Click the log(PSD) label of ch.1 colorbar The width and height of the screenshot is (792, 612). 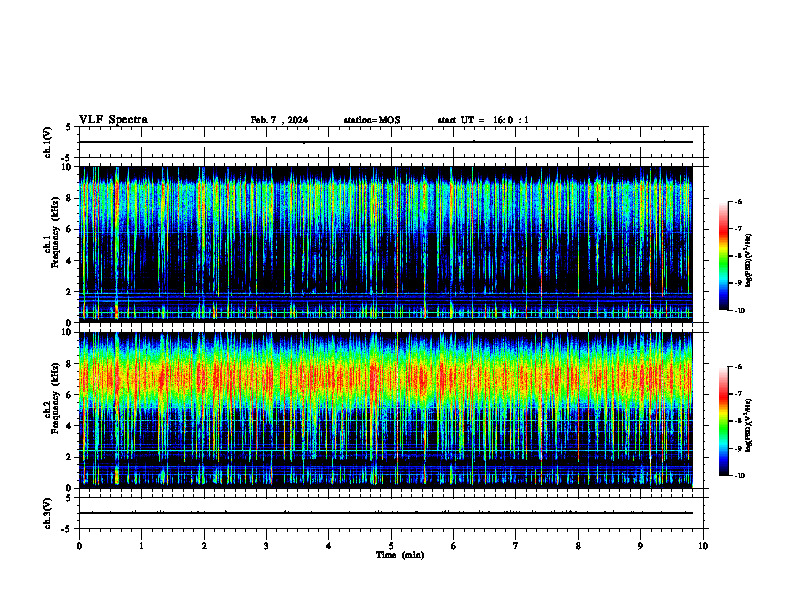(748, 261)
